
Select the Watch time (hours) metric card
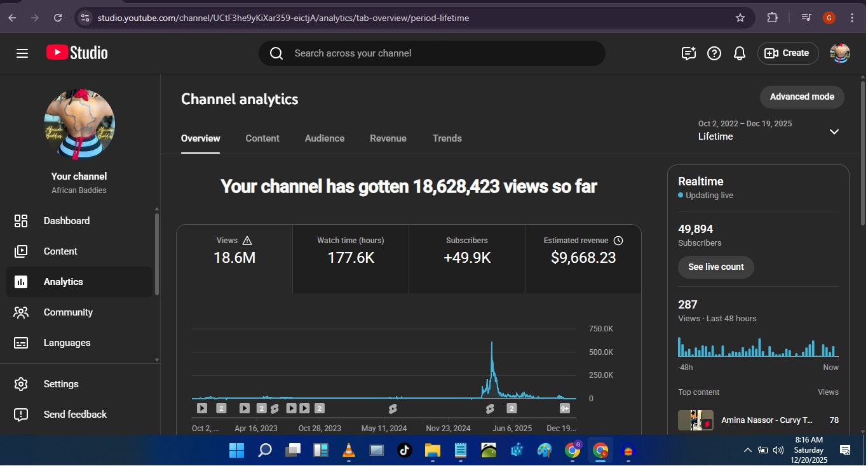click(351, 251)
